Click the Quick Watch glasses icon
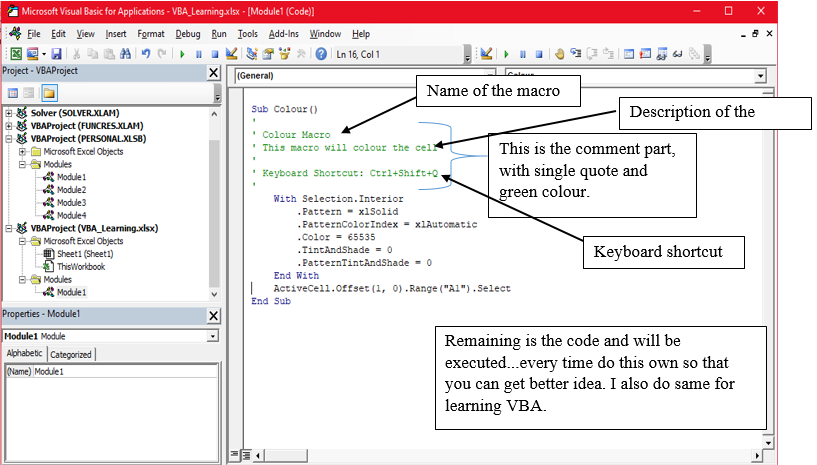 click(678, 54)
